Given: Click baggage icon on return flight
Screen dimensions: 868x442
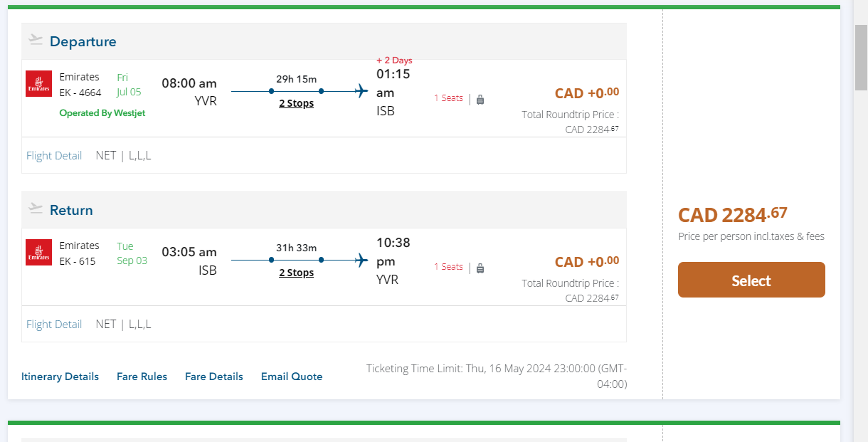Looking at the screenshot, I should click(480, 268).
